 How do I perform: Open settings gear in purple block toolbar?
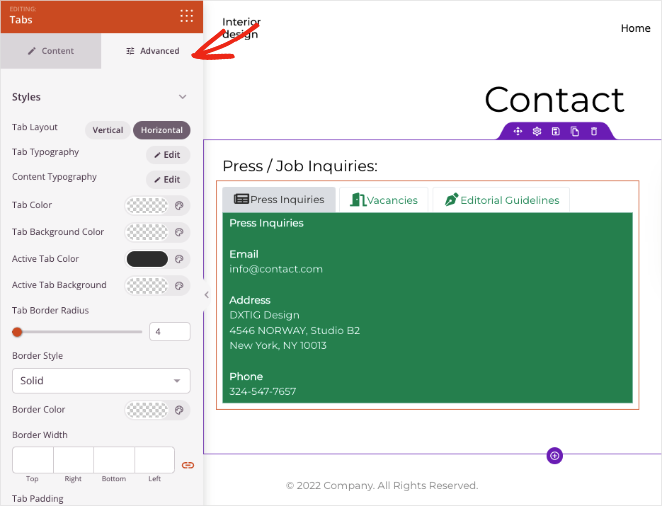537,131
